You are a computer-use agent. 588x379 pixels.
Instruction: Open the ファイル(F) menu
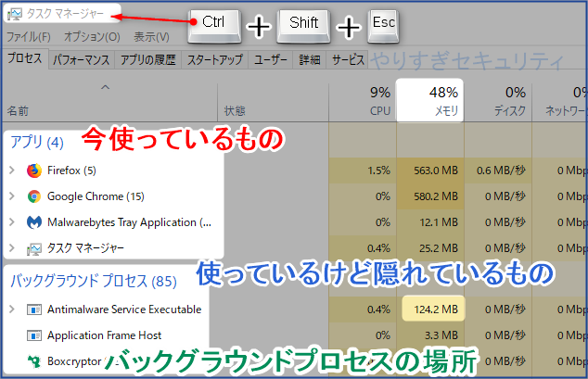pos(29,37)
